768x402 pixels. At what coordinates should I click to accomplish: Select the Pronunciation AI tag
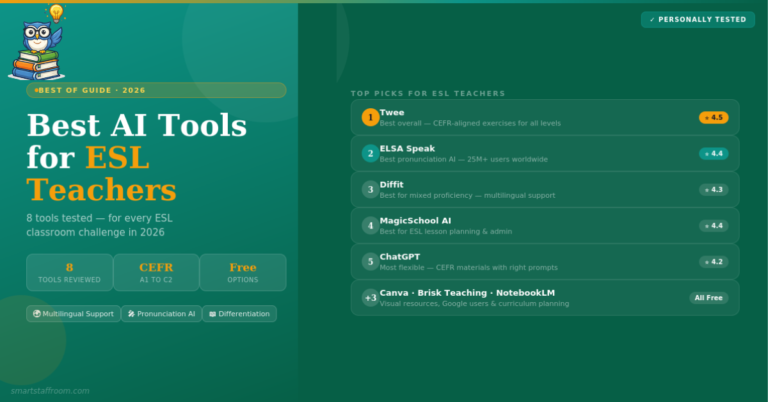click(x=162, y=314)
